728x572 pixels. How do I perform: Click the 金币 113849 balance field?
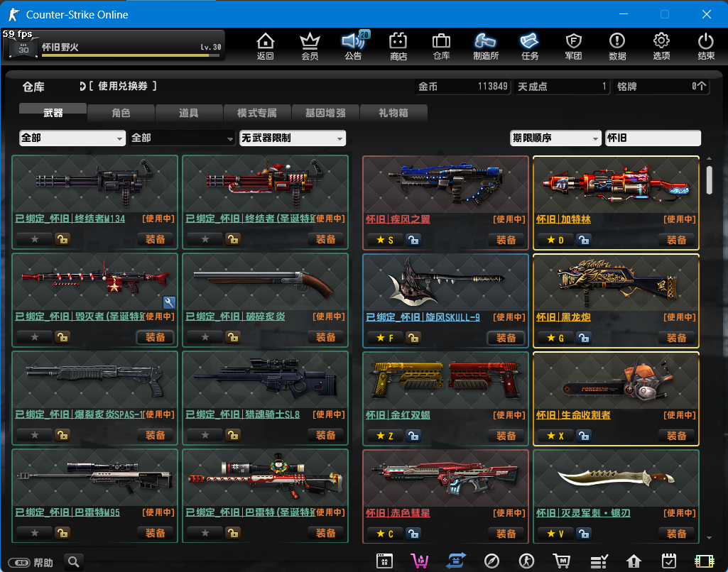tap(462, 87)
